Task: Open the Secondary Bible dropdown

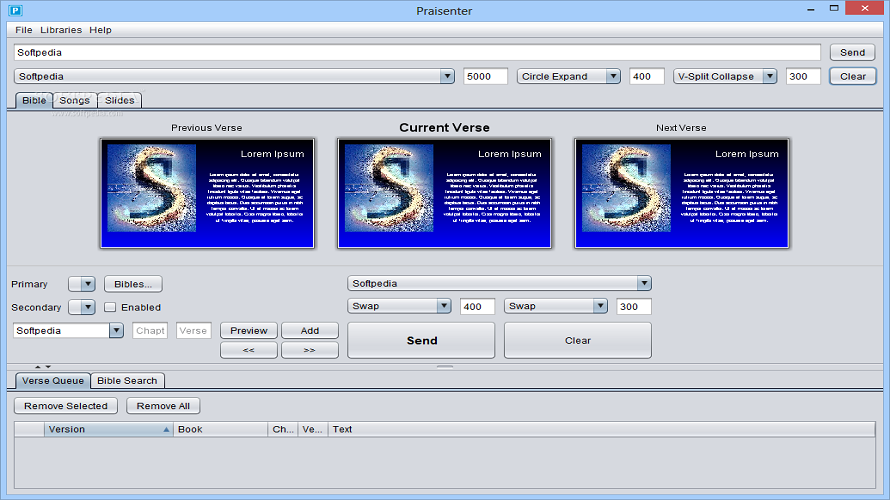Action: click(x=82, y=308)
